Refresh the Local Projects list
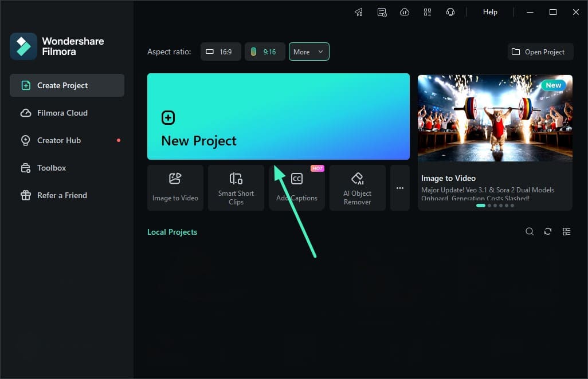 click(547, 231)
